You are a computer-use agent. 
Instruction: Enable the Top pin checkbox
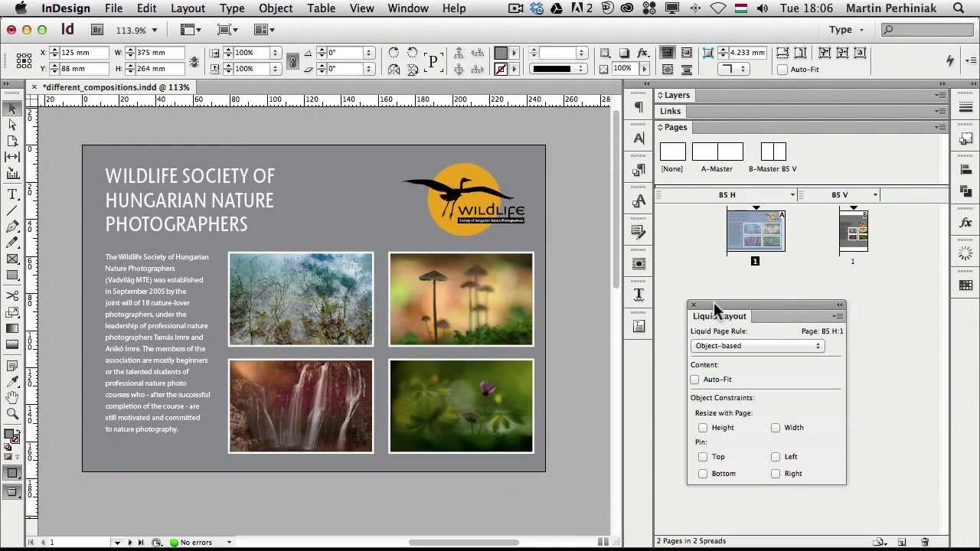(x=703, y=457)
